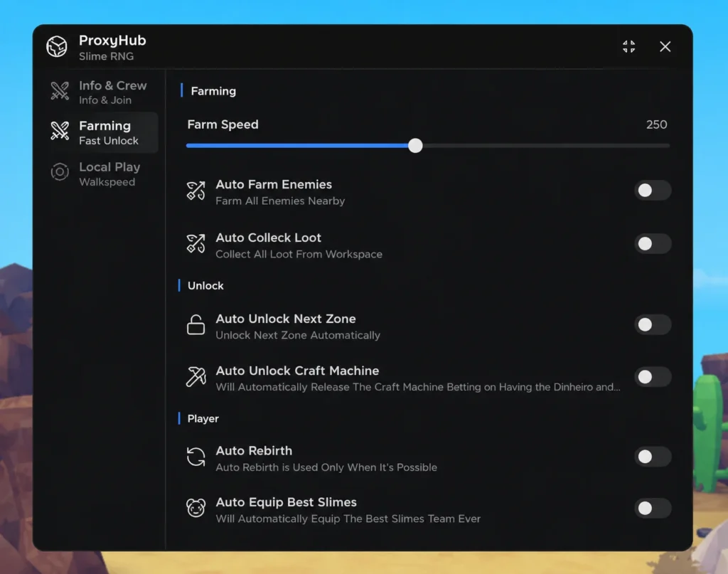Viewport: 728px width, 574px height.
Task: Enable the Auto Farm Enemies toggle
Action: tap(653, 191)
